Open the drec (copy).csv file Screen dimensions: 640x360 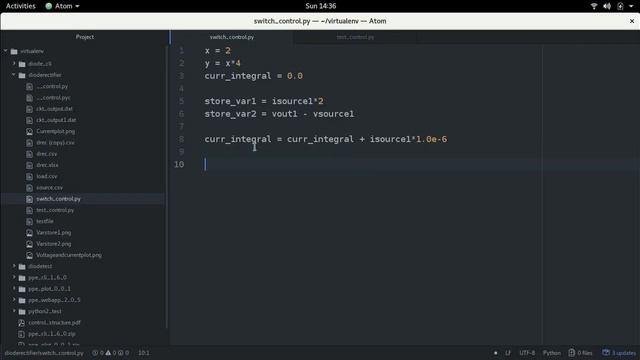(x=55, y=143)
